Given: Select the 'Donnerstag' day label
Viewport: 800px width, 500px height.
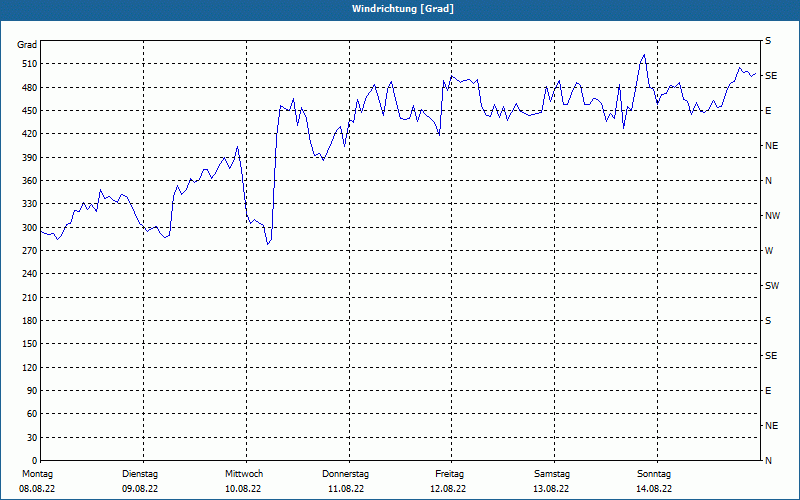Looking at the screenshot, I should point(345,474).
